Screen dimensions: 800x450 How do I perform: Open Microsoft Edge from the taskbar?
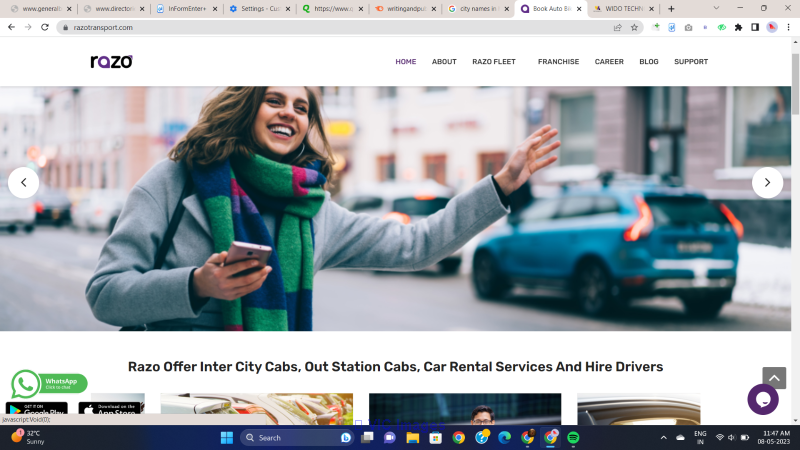[504, 438]
